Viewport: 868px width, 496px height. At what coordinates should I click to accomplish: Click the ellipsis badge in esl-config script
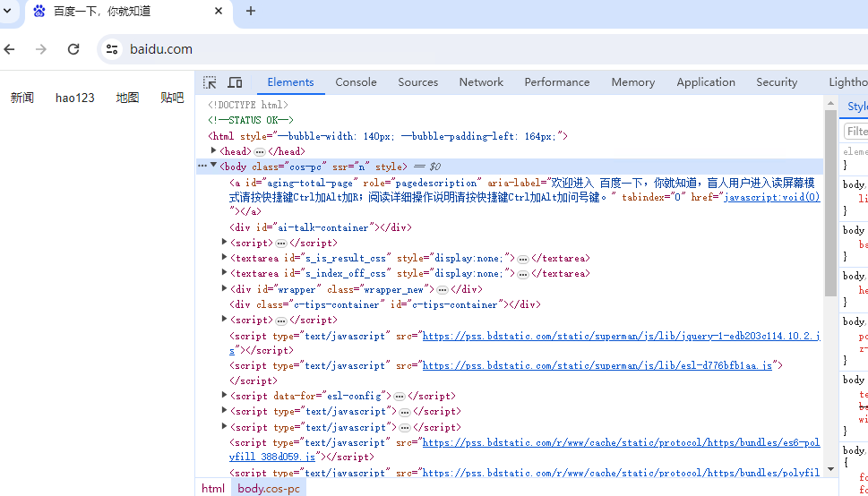point(400,397)
